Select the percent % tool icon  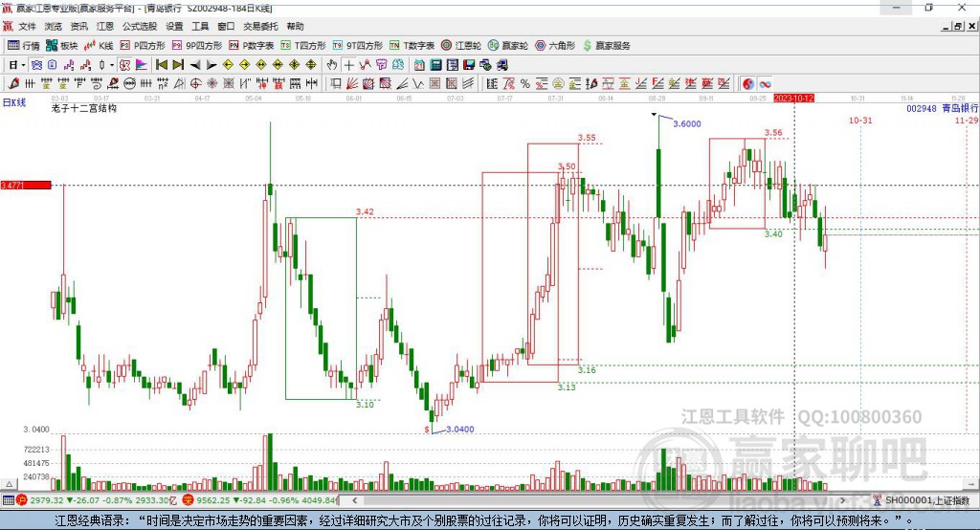tap(525, 84)
